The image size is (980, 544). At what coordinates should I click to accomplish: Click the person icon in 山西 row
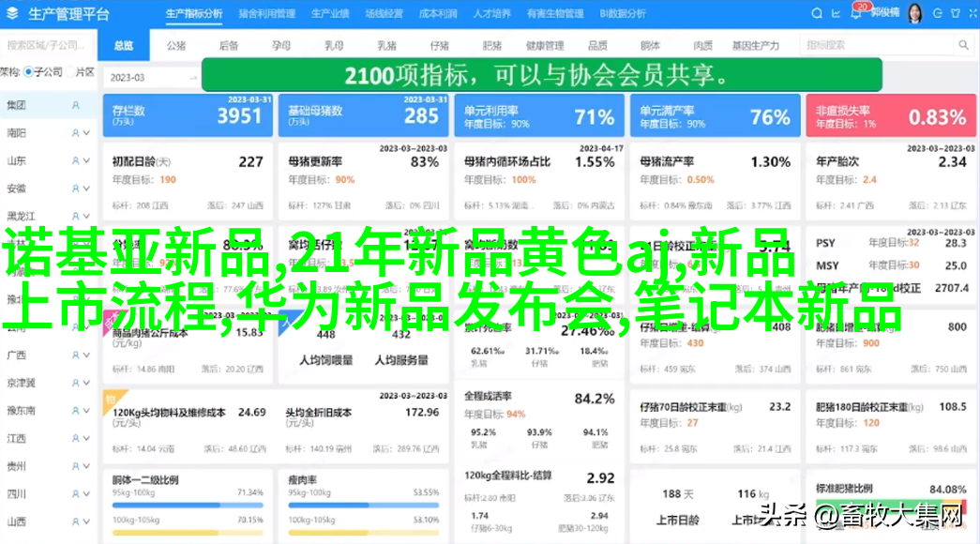(x=76, y=521)
